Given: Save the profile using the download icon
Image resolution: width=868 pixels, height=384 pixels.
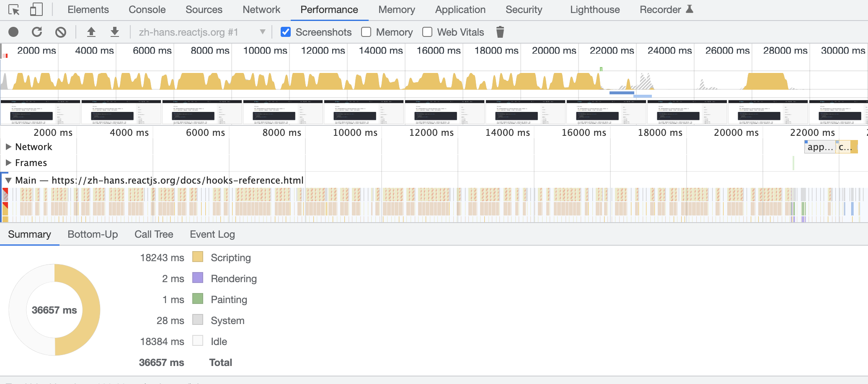Looking at the screenshot, I should [x=114, y=32].
